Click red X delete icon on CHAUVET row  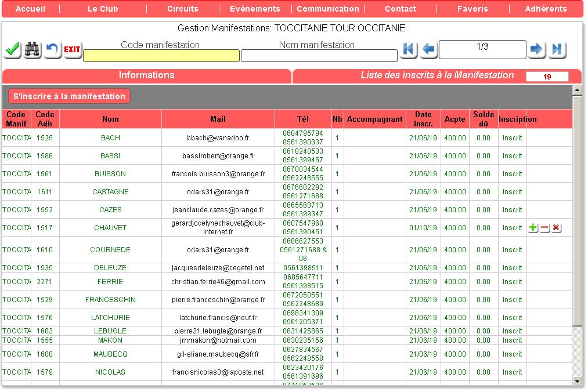point(556,228)
